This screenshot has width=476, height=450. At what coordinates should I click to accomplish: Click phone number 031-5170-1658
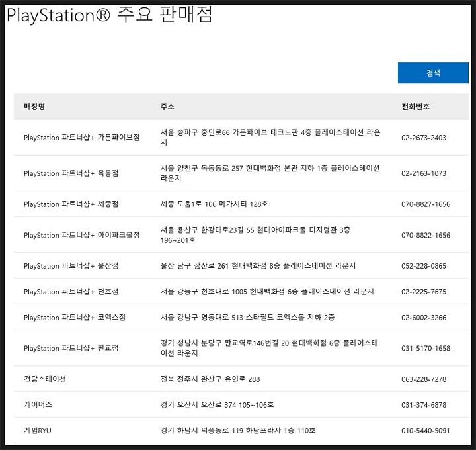tap(426, 349)
